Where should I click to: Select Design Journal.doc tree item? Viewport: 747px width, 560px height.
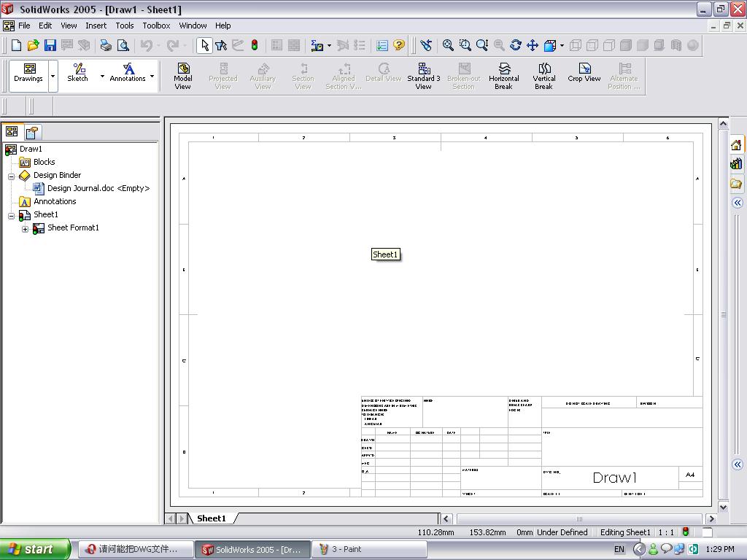point(98,188)
